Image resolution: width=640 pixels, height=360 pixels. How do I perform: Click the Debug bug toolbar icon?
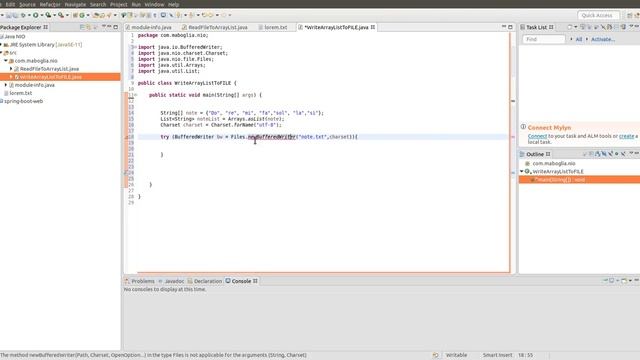coord(23,15)
